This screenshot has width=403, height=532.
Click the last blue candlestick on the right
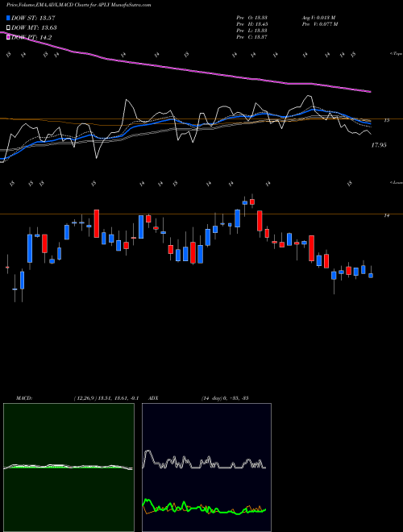371,276
